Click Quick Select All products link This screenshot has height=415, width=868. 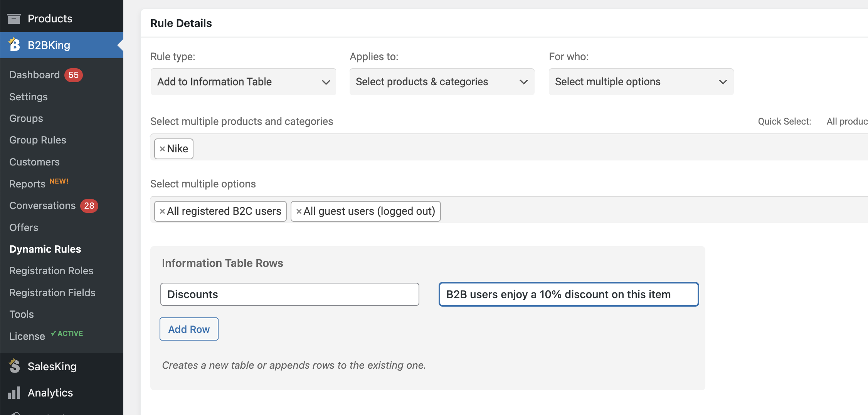pyautogui.click(x=847, y=121)
